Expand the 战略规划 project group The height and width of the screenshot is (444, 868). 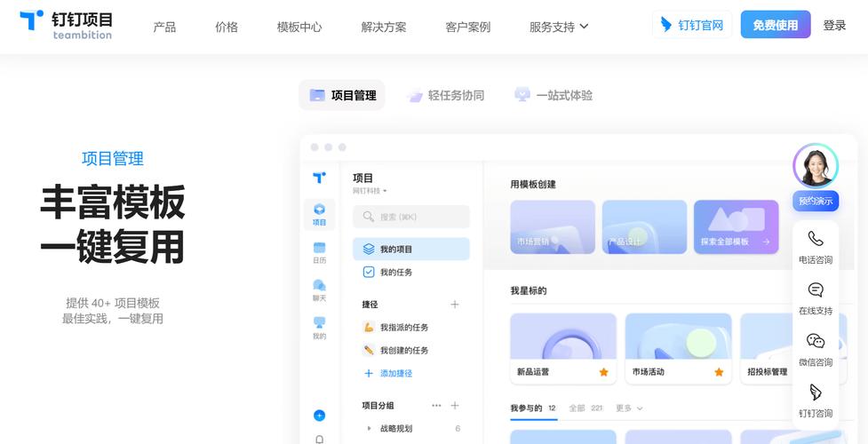(x=370, y=429)
